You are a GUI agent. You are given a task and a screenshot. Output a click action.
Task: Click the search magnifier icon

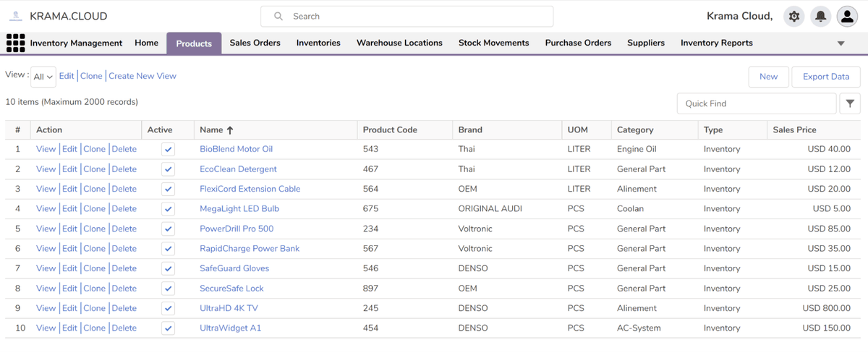(278, 16)
